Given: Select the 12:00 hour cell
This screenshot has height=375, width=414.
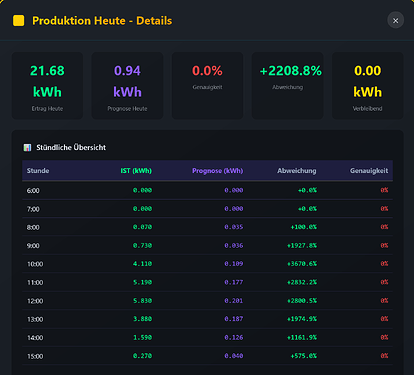Looking at the screenshot, I should click(35, 301).
